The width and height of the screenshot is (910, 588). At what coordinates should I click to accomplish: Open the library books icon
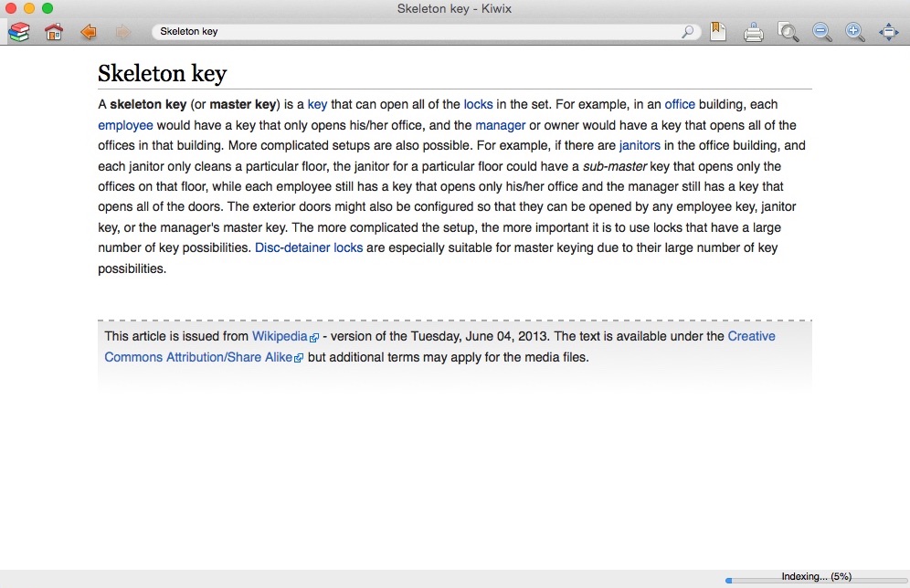(x=18, y=32)
